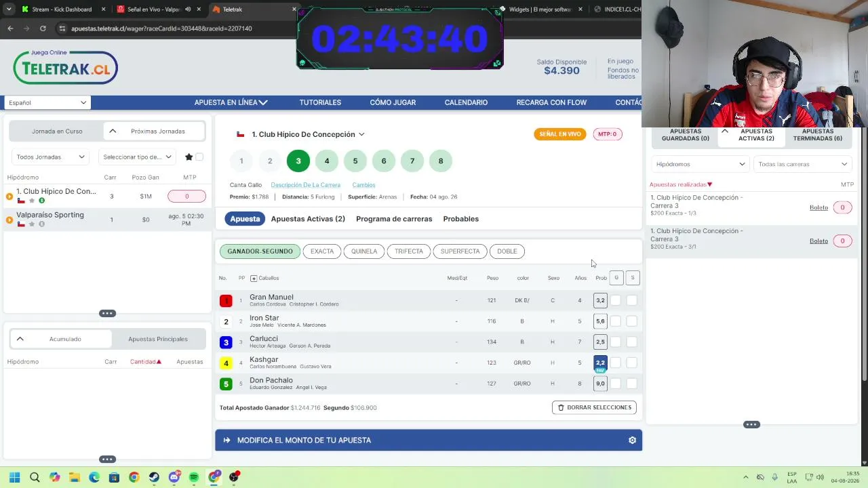The width and height of the screenshot is (868, 488).
Task: Open the Probables tab
Action: pyautogui.click(x=461, y=219)
